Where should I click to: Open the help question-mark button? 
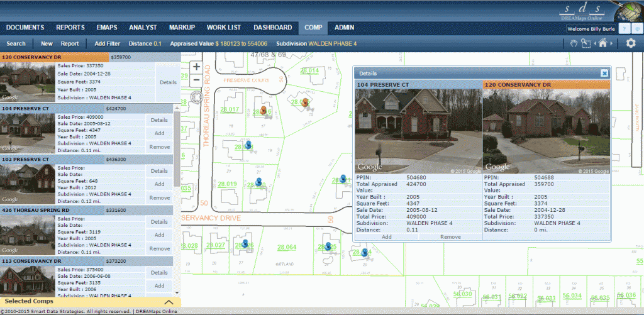(625, 28)
